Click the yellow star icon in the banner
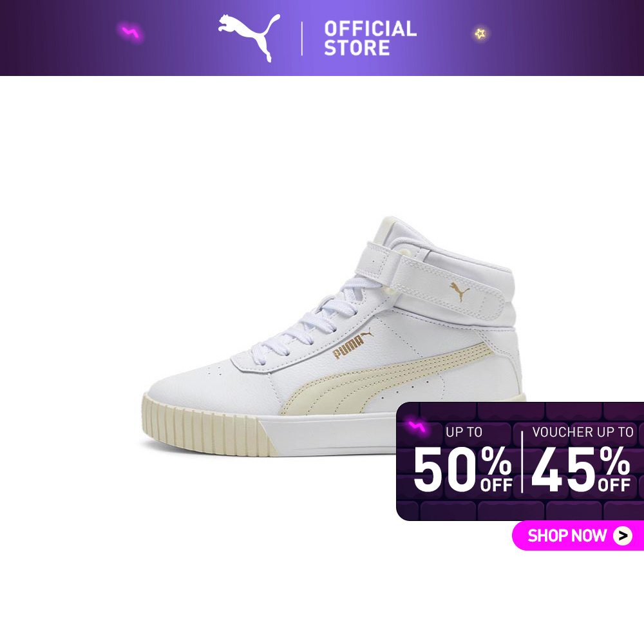Screen dimensions: 644x644 point(480,33)
